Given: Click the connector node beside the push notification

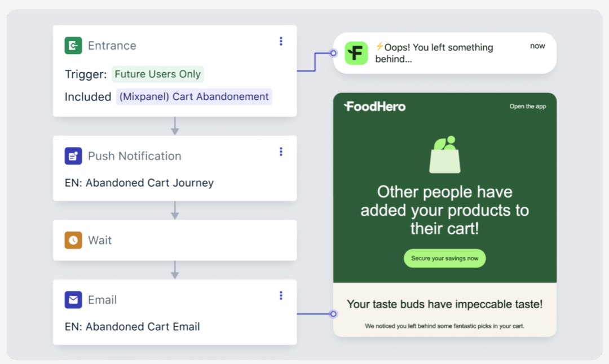Looking at the screenshot, I should 333,53.
